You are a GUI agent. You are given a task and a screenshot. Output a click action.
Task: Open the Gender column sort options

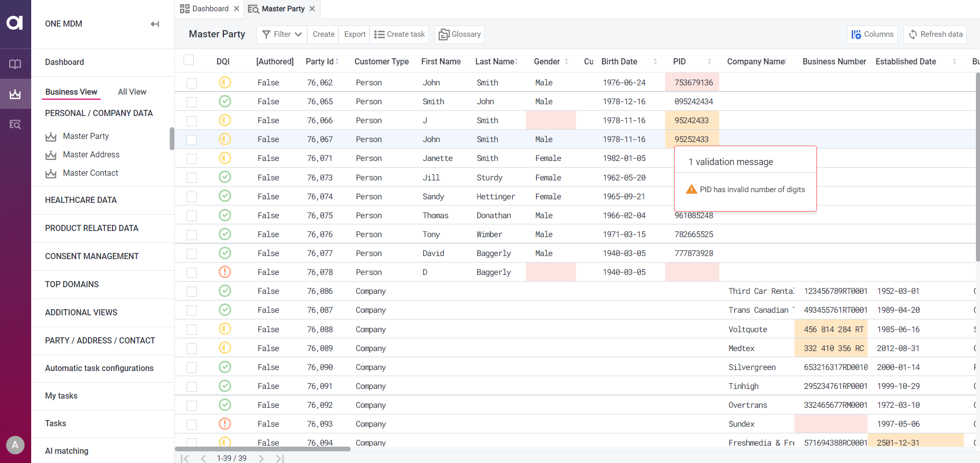[x=567, y=61]
